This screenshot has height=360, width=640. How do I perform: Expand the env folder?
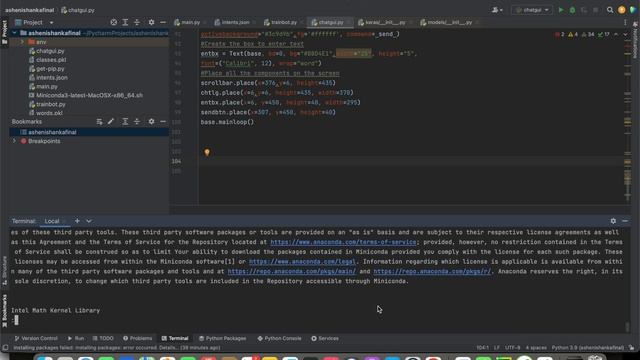(22, 42)
